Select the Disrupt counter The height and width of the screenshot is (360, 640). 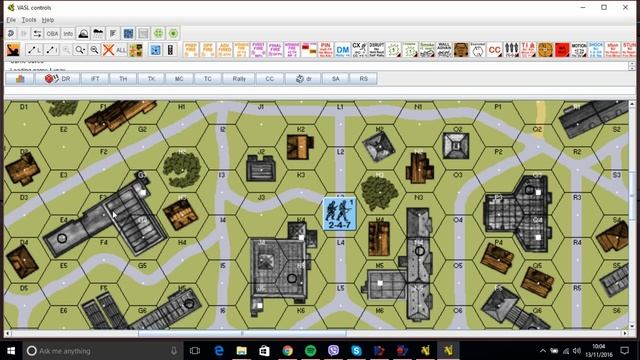pos(376,49)
